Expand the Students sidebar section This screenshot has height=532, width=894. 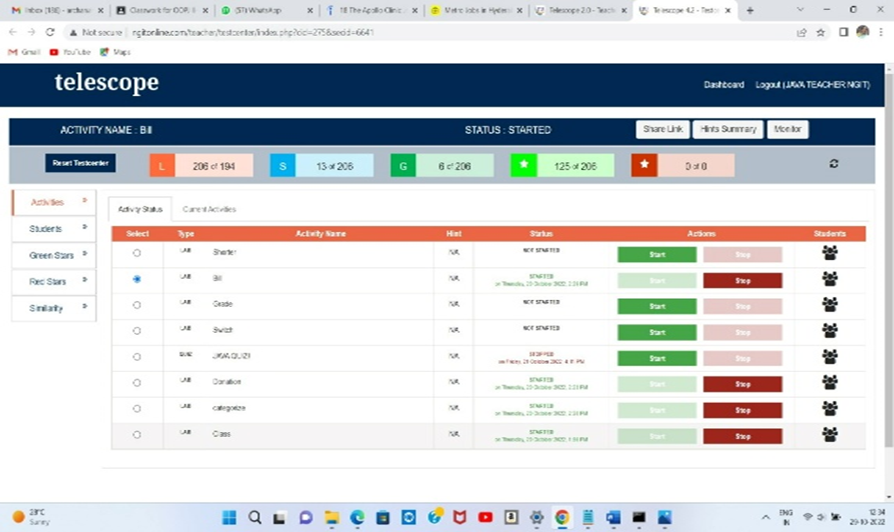(53, 228)
